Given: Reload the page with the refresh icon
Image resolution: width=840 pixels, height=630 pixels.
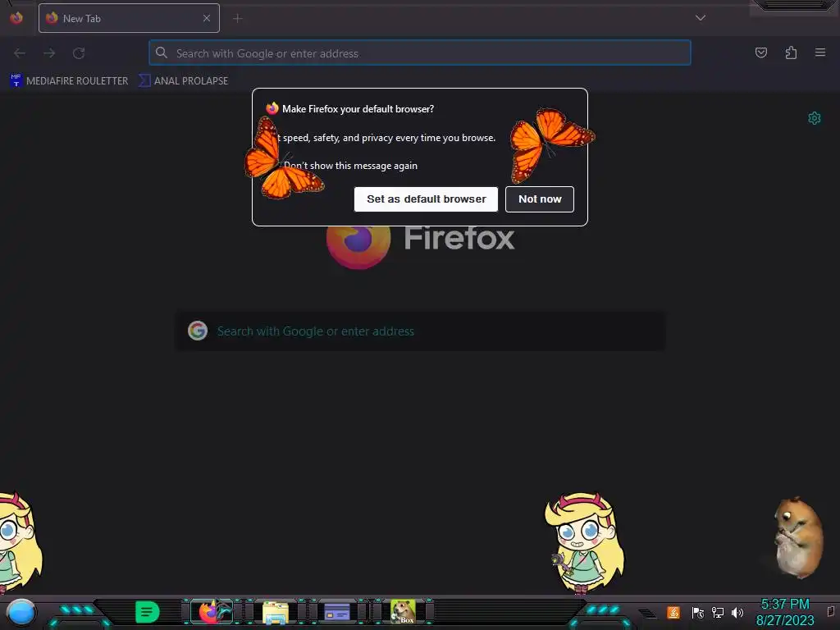Looking at the screenshot, I should 79,53.
